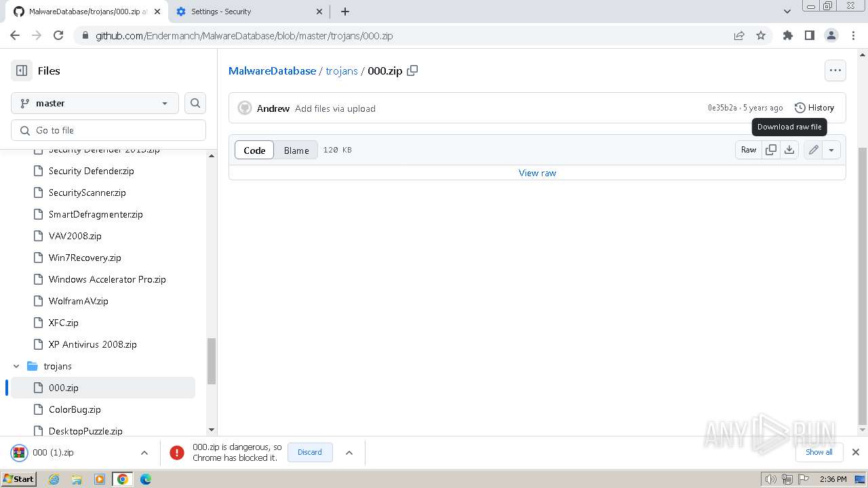Select 000.zip in file tree
Screen dimensions: 868x488
coord(103,388)
